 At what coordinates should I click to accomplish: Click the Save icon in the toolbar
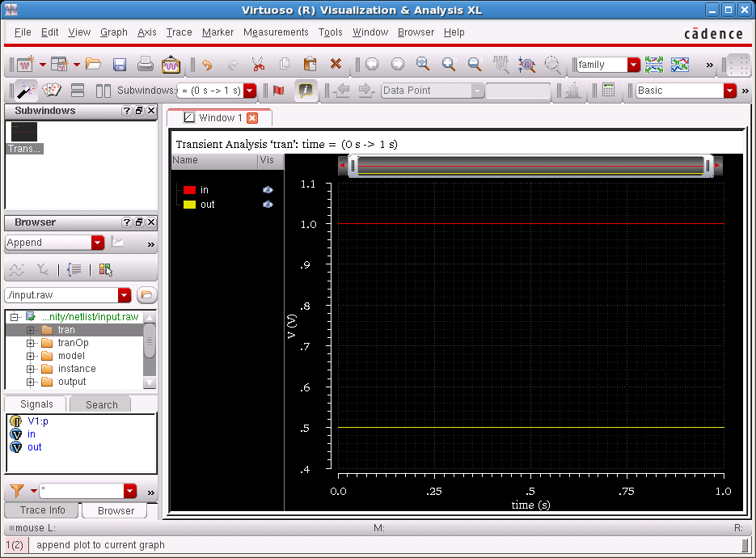[x=120, y=65]
